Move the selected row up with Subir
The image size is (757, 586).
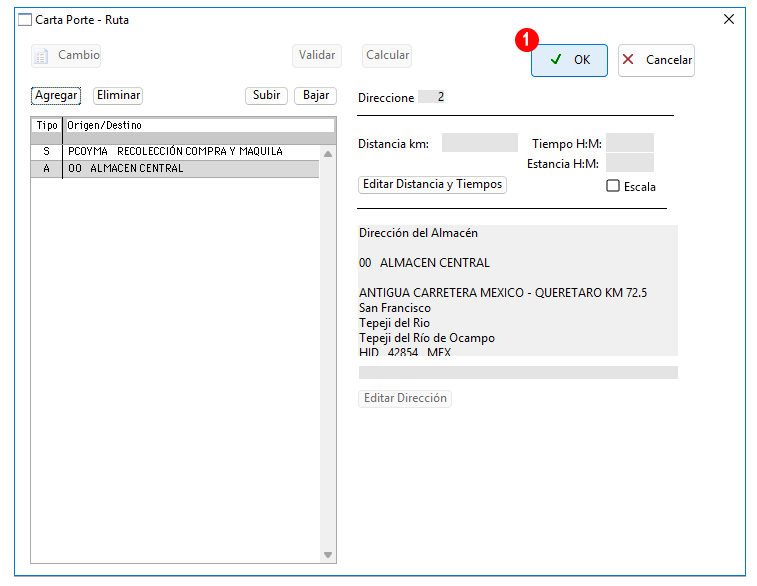266,96
